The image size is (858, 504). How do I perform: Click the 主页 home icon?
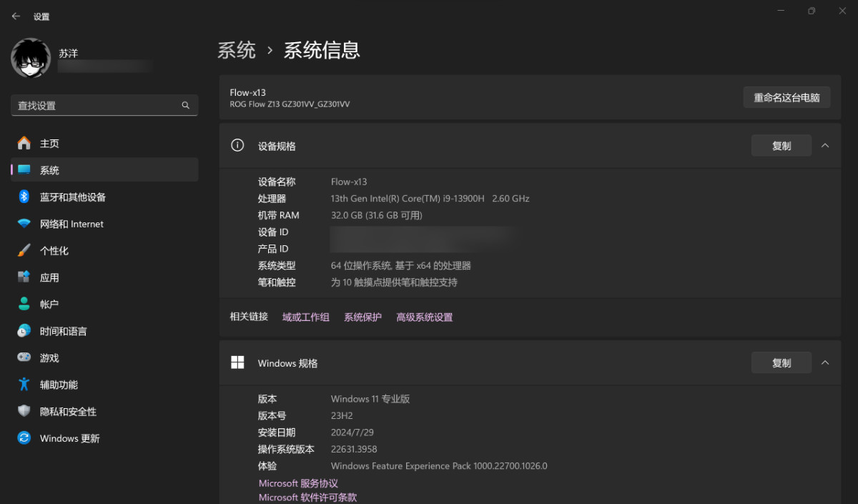pos(24,143)
